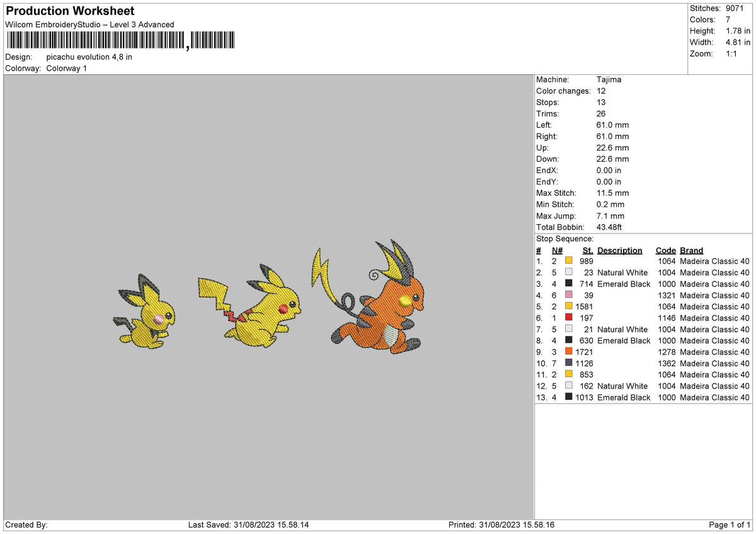
Task: Select the Zoom 1:1 value
Action: point(730,54)
